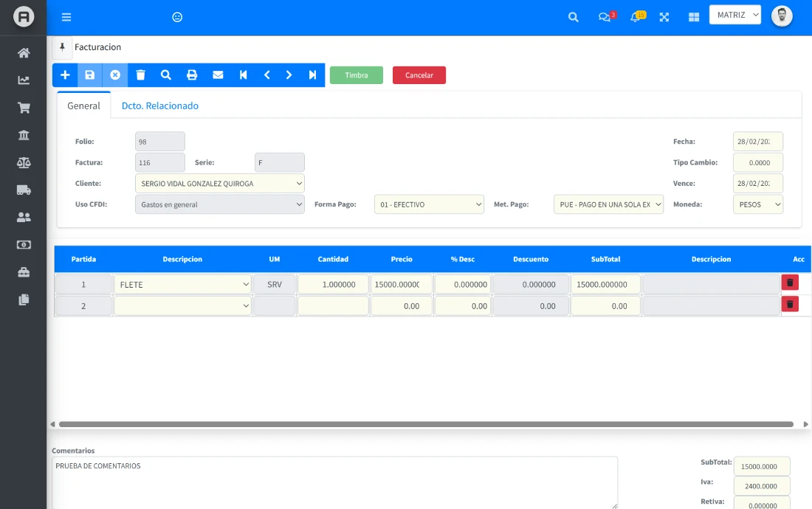Viewport: 812px width, 509px height.
Task: Click the horizontal table scrollbar
Action: pyautogui.click(x=426, y=424)
